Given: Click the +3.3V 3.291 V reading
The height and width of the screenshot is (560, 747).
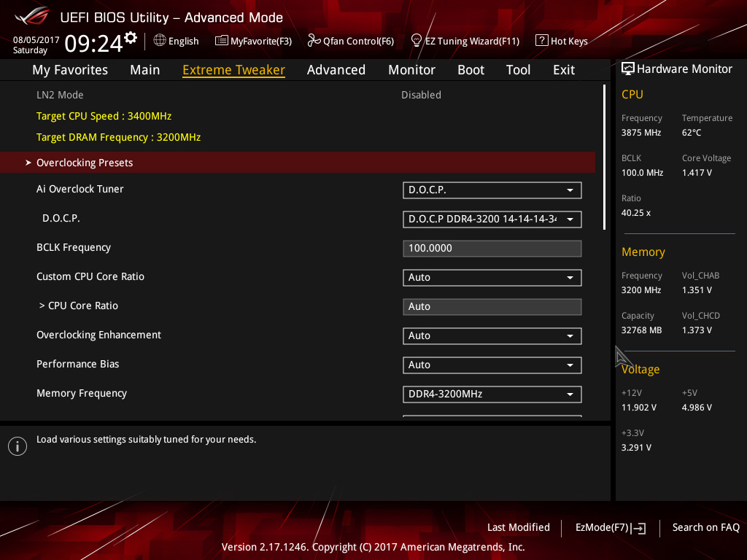Looking at the screenshot, I should tap(636, 448).
